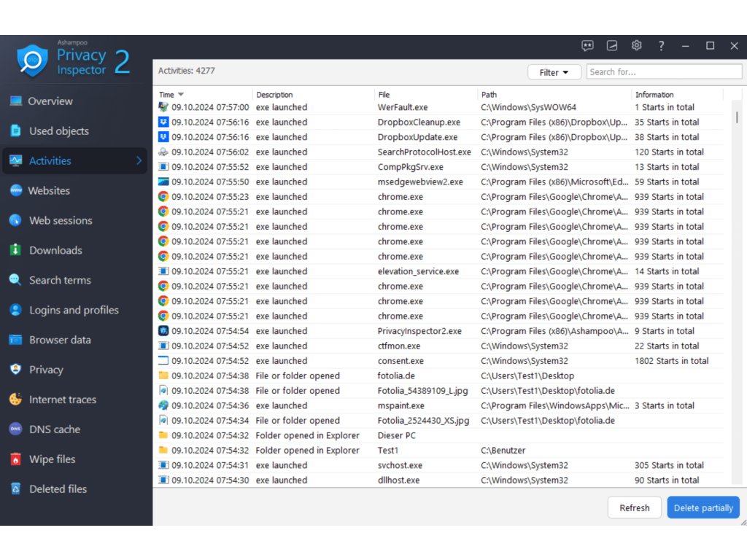
Task: Click Chrome icon at 07:55:23 row
Action: [x=163, y=197]
